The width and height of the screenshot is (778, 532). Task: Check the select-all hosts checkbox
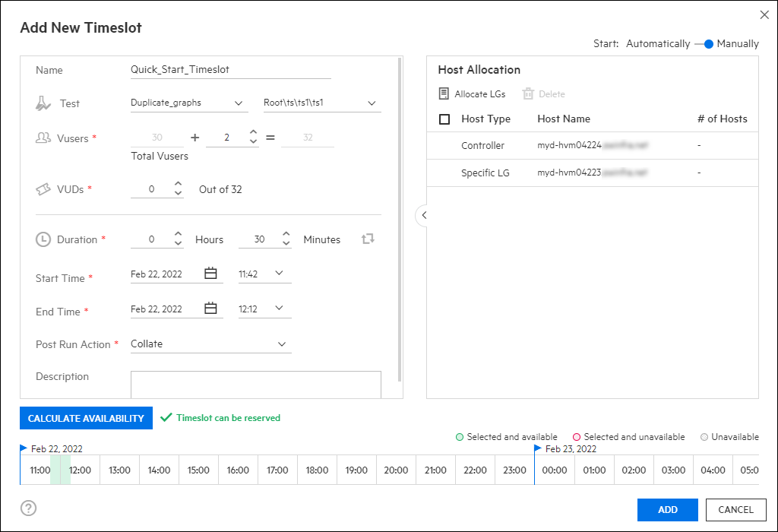444,119
